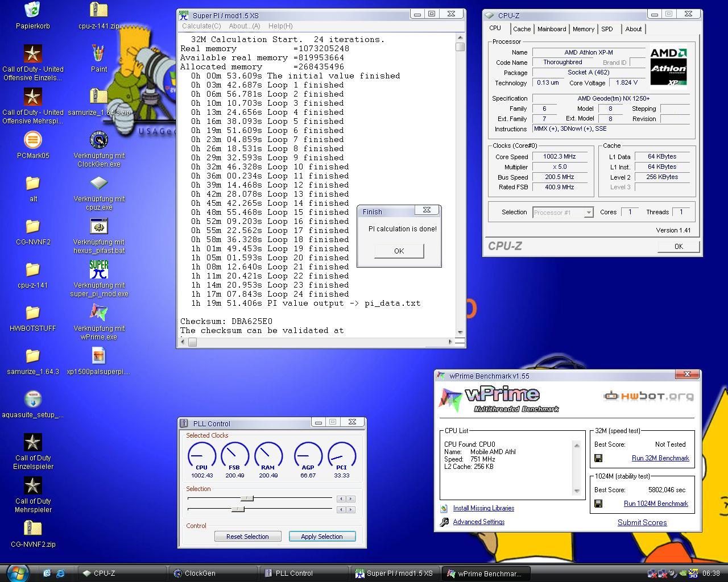
Task: Click Run 1024M Benchmark link
Action: coord(656,504)
